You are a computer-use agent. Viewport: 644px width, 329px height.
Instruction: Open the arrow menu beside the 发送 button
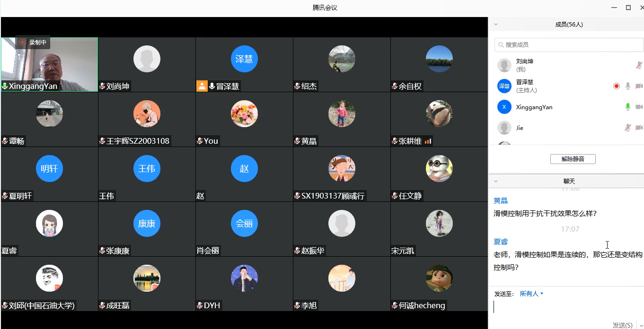641,325
